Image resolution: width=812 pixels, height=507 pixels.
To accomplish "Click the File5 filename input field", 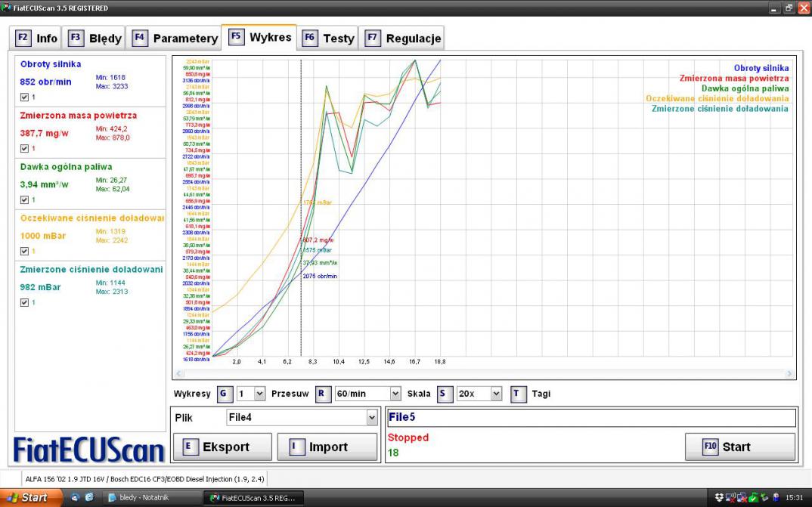I will [590, 417].
